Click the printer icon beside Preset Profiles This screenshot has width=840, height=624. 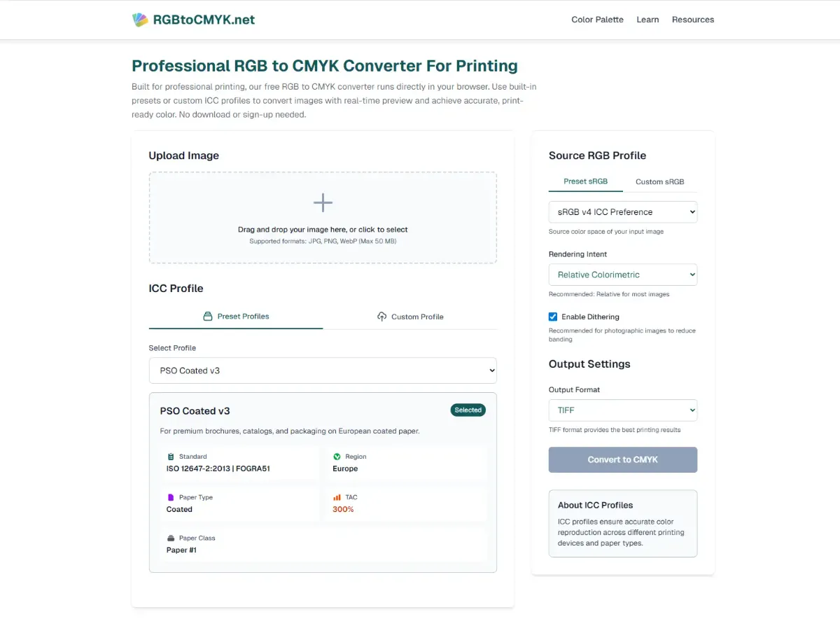click(x=208, y=317)
